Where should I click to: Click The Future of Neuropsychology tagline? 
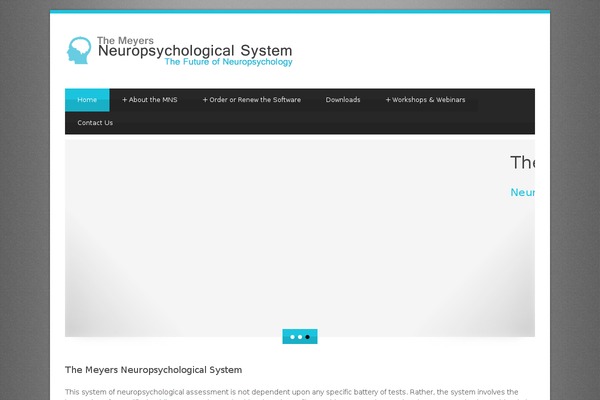click(x=228, y=62)
